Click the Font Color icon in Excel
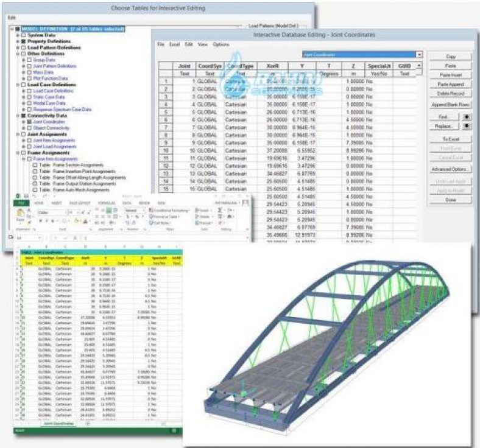The image size is (480, 448). 85,221
